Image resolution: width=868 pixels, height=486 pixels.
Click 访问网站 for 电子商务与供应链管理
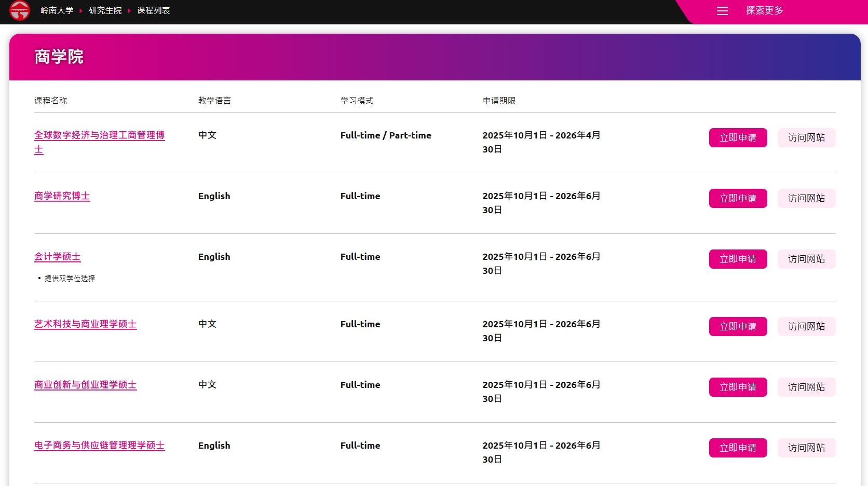[806, 448]
